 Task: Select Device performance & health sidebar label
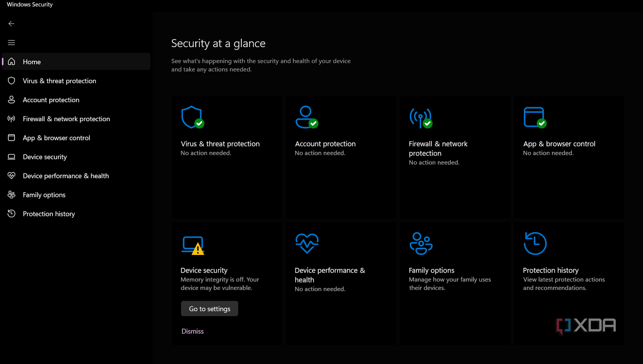66,176
